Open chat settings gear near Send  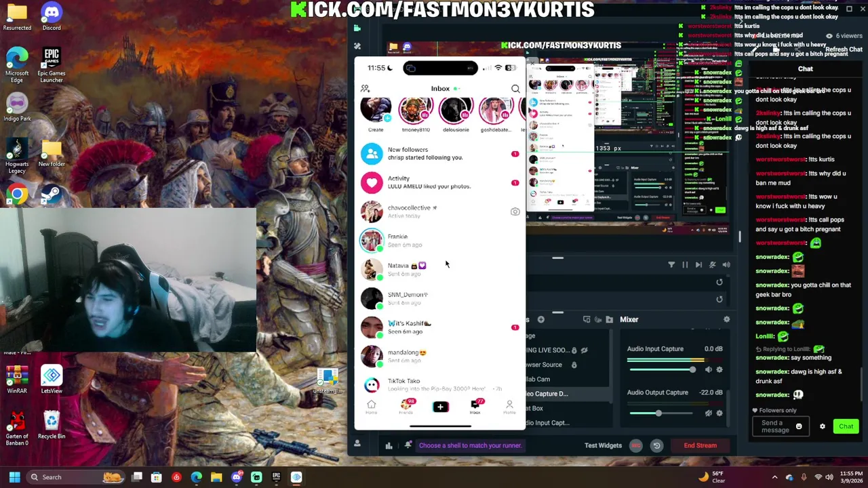[x=823, y=426]
